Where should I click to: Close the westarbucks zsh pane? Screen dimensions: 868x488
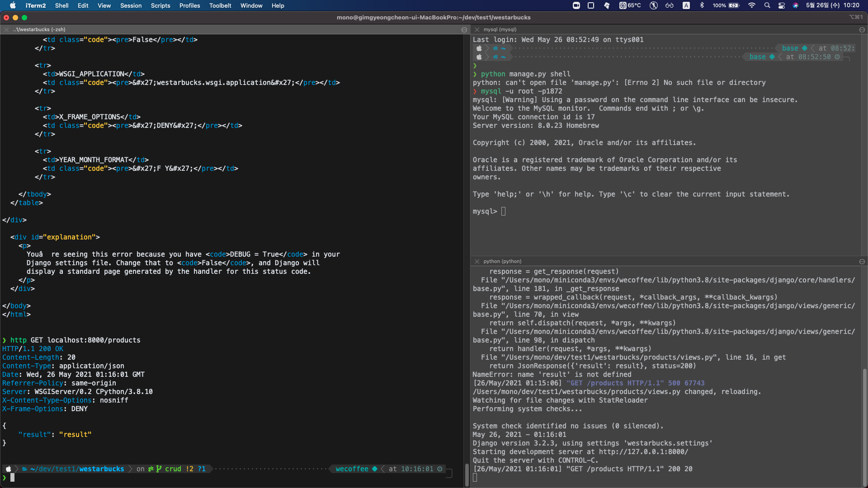pos(6,30)
